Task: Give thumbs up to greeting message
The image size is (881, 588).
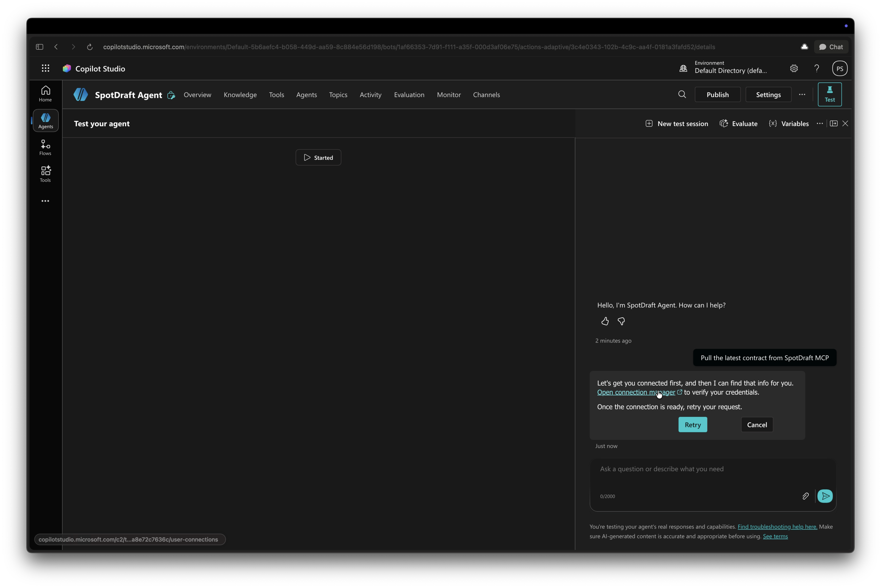Action: (605, 321)
